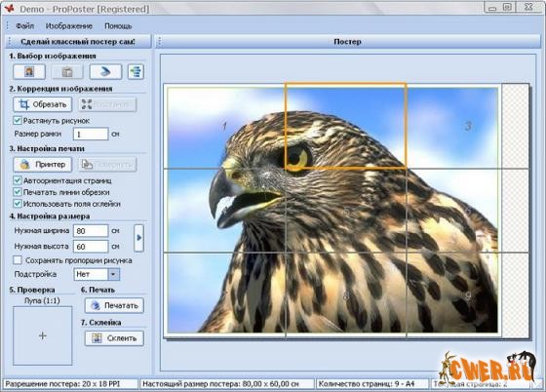Click the Нужная ширина input field
The height and width of the screenshot is (392, 546).
pos(91,231)
